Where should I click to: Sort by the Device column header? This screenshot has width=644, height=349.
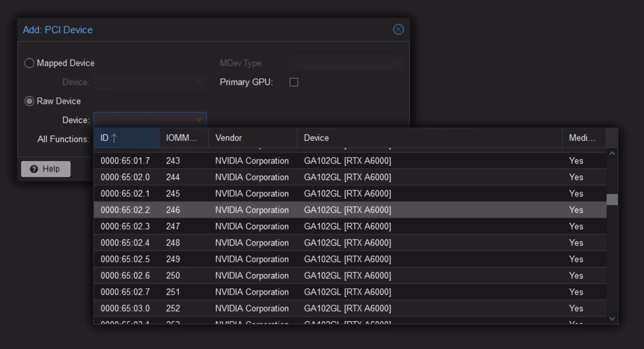pyautogui.click(x=429, y=138)
